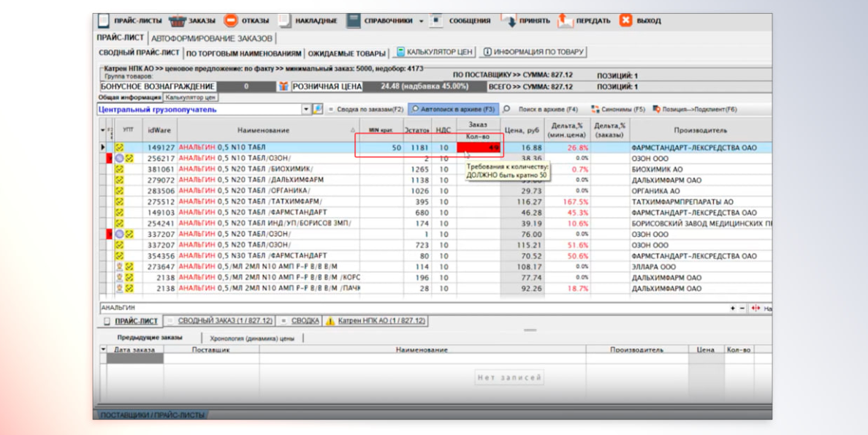
Task: Click the Принять download arrow icon
Action: 509,21
